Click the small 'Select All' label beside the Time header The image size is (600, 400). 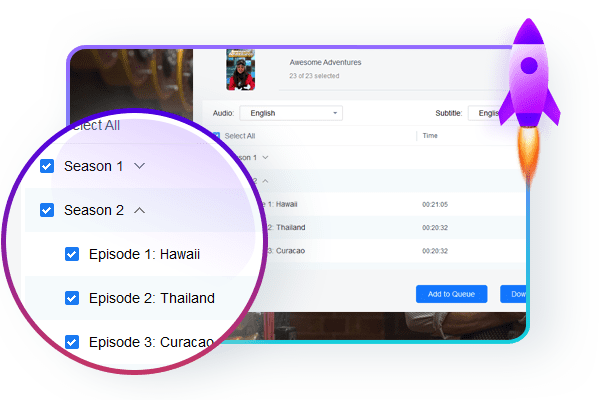(x=240, y=136)
